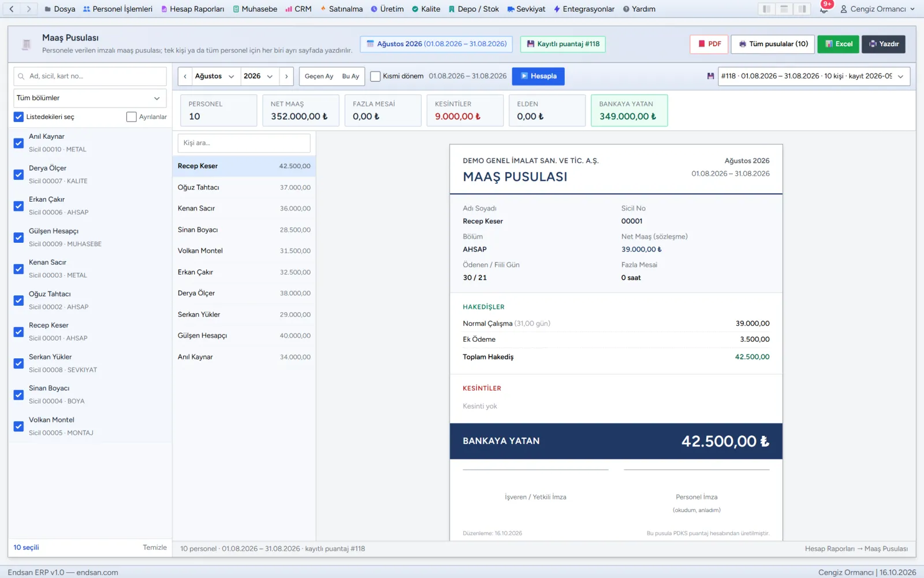This screenshot has height=578, width=924.
Task: Enable the Kısmi dönem checkbox
Action: [375, 76]
